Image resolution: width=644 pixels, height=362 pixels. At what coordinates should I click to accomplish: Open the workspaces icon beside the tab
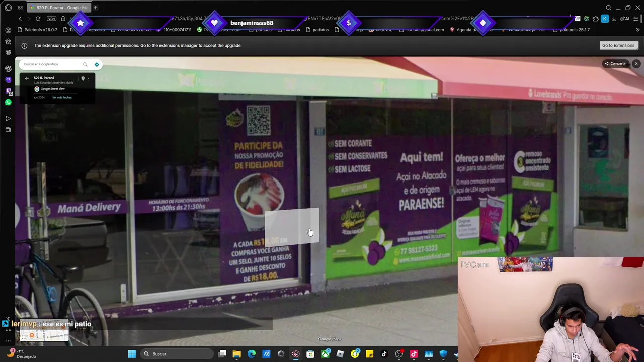coord(20,8)
